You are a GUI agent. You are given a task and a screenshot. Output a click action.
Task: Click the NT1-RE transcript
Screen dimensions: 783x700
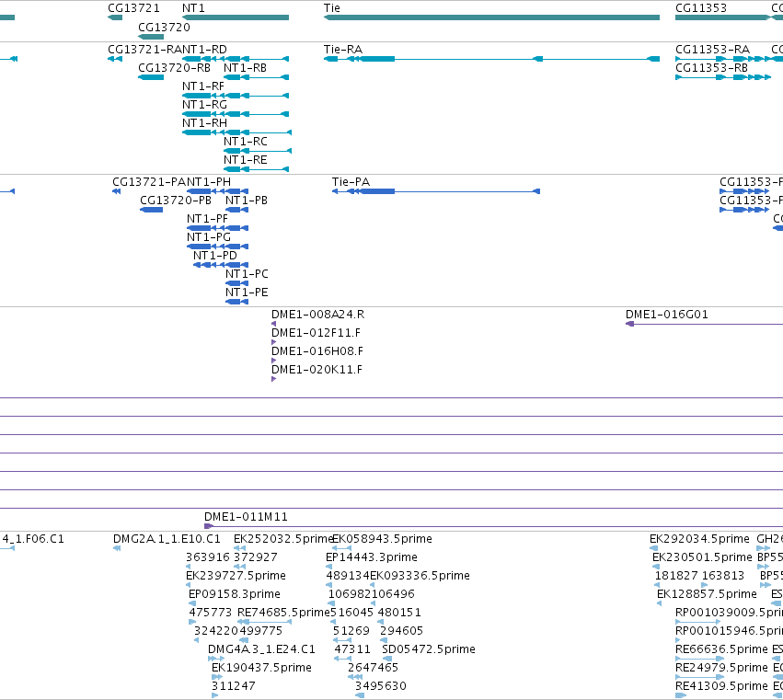point(256,169)
